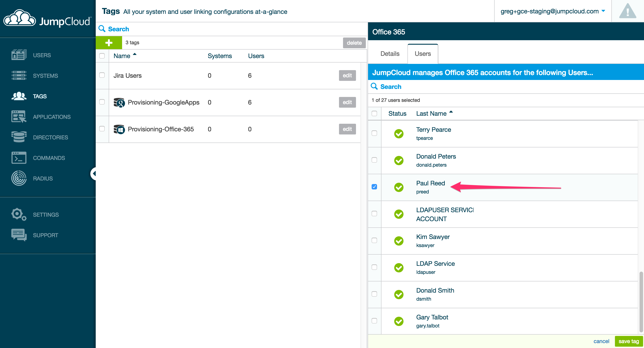Open the Settings gears icon

coord(19,214)
